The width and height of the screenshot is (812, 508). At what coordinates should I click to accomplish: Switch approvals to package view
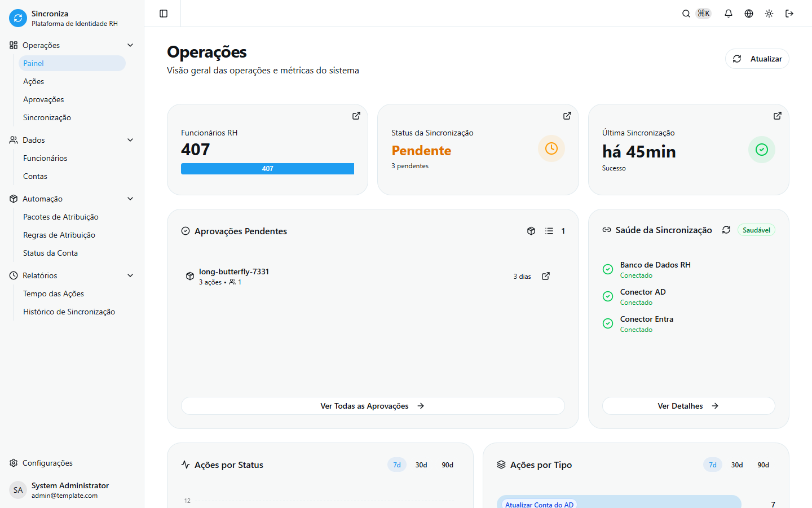[x=531, y=231]
